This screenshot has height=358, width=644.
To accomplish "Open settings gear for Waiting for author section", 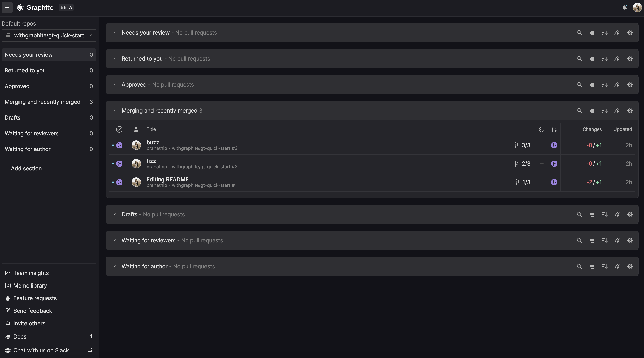I will 630,266.
